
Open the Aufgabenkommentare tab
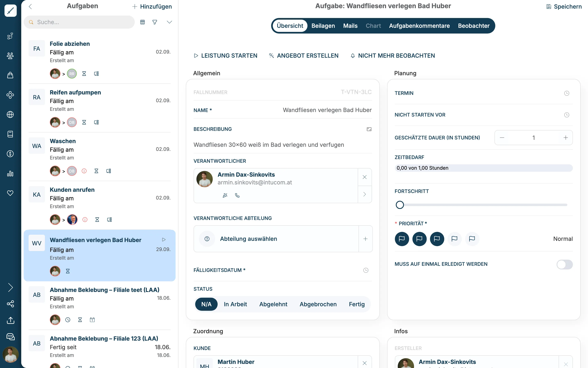point(419,26)
